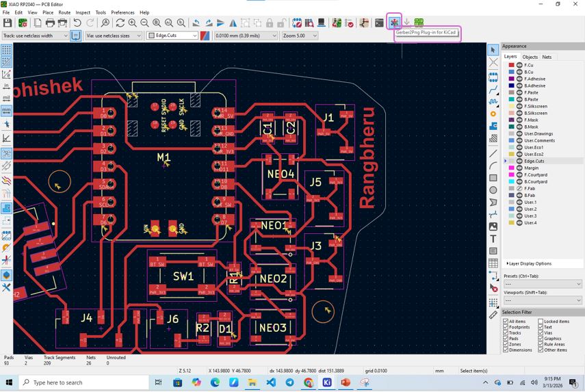Screen dimensions: 585x392
Task: Expand Layer Display Options
Action: click(x=529, y=263)
